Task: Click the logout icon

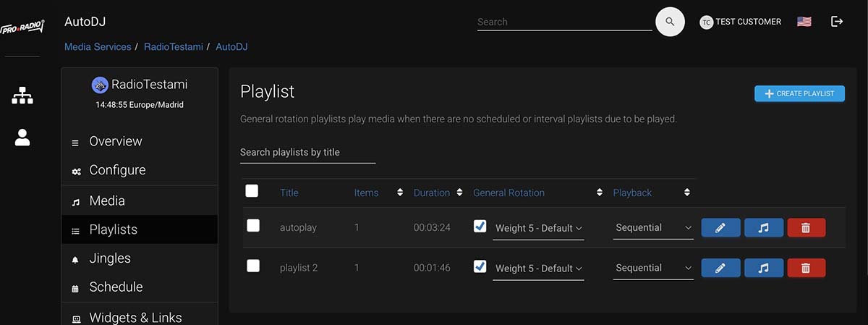Action: coord(837,22)
